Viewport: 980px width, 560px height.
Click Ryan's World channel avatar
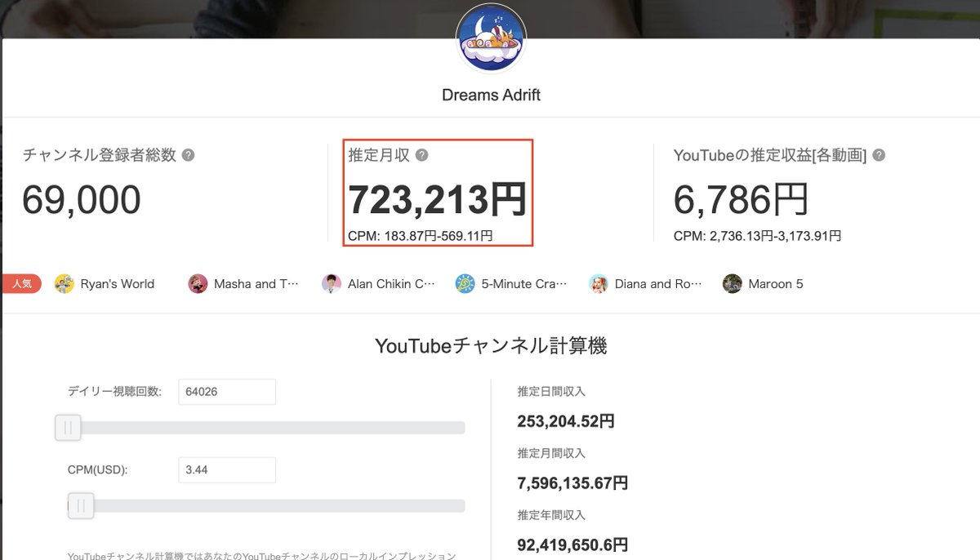coord(65,284)
